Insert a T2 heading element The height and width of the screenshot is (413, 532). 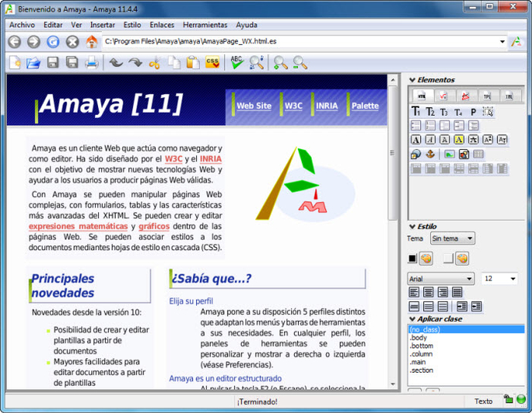tap(430, 112)
